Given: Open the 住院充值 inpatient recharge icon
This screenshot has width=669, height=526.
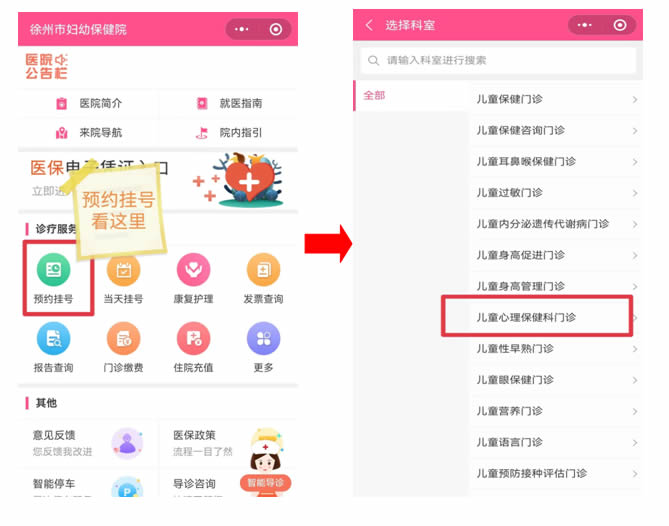Looking at the screenshot, I should pos(193,339).
